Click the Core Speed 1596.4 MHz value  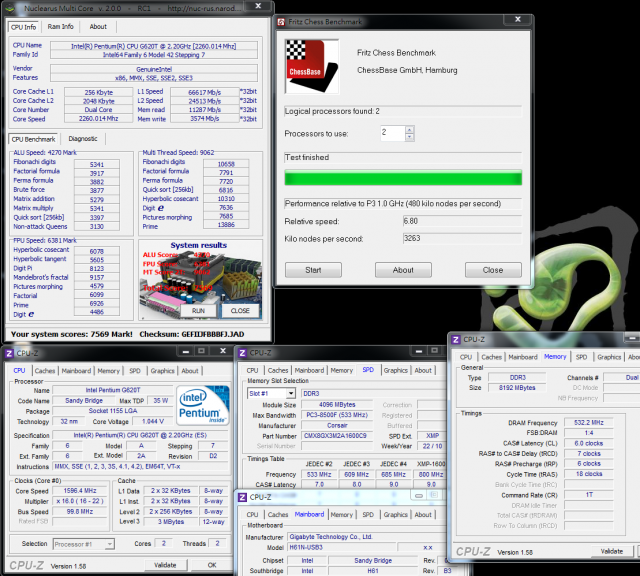[80, 491]
